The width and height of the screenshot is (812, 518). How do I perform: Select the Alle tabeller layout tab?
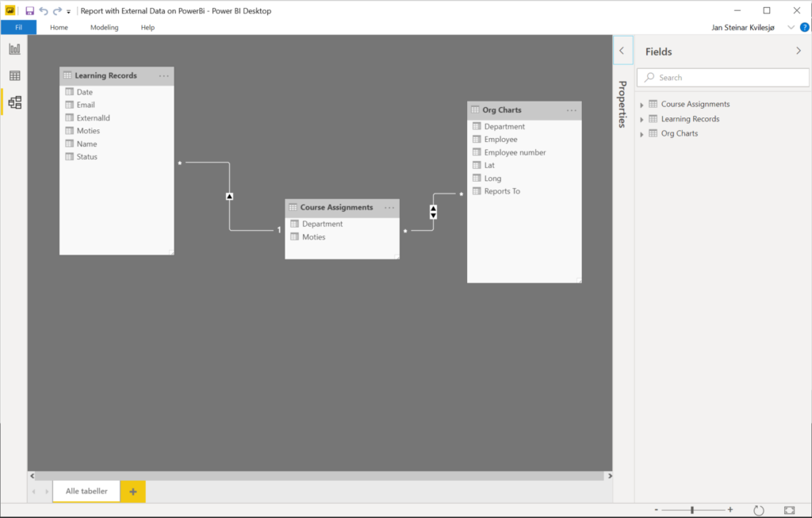[x=86, y=492]
